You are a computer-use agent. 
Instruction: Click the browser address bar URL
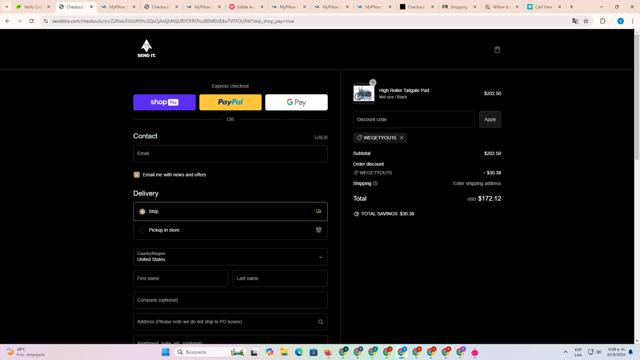[x=173, y=21]
